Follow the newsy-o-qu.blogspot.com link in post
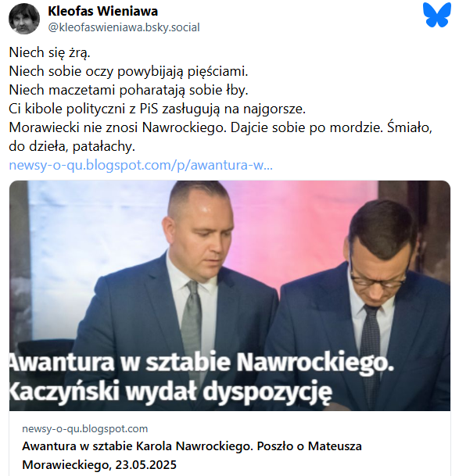This screenshot has width=459, height=476. tap(141, 165)
